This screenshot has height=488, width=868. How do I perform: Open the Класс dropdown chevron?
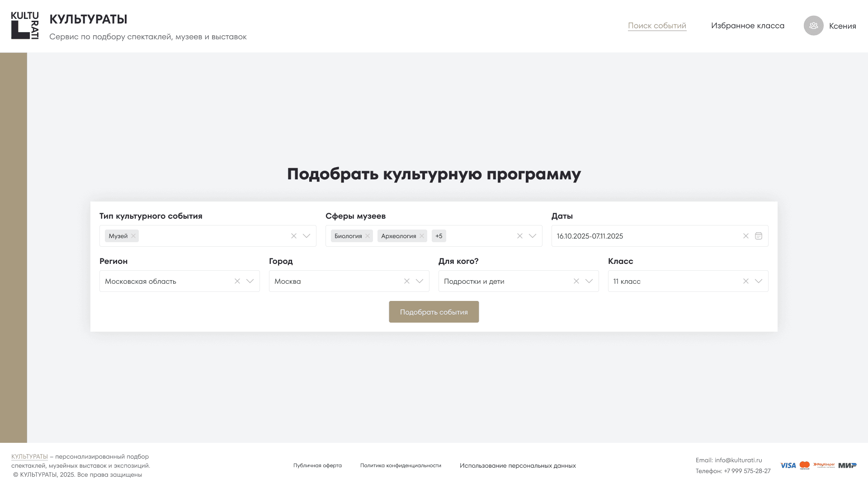[x=759, y=281]
